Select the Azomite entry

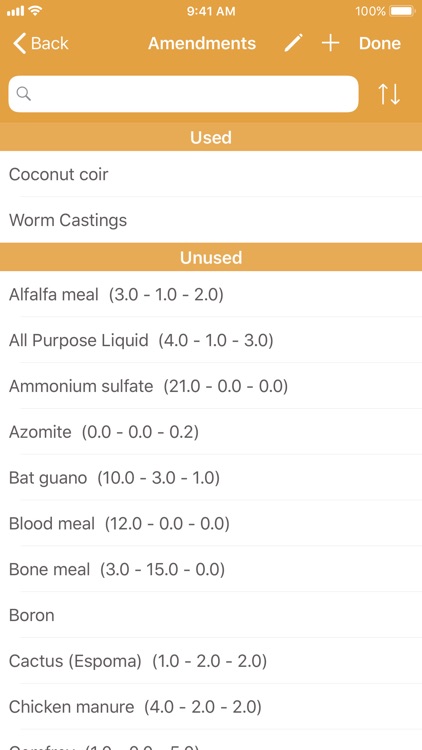tap(211, 432)
